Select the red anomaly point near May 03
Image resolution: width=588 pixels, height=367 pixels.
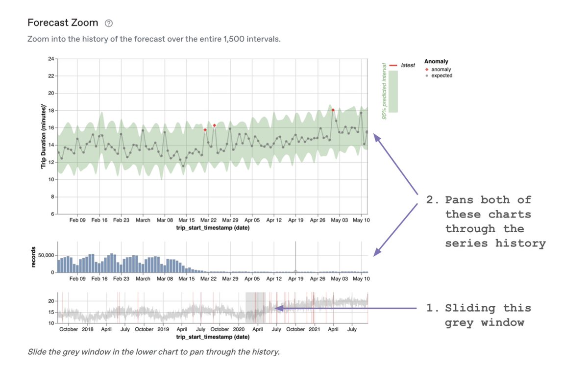pos(333,110)
